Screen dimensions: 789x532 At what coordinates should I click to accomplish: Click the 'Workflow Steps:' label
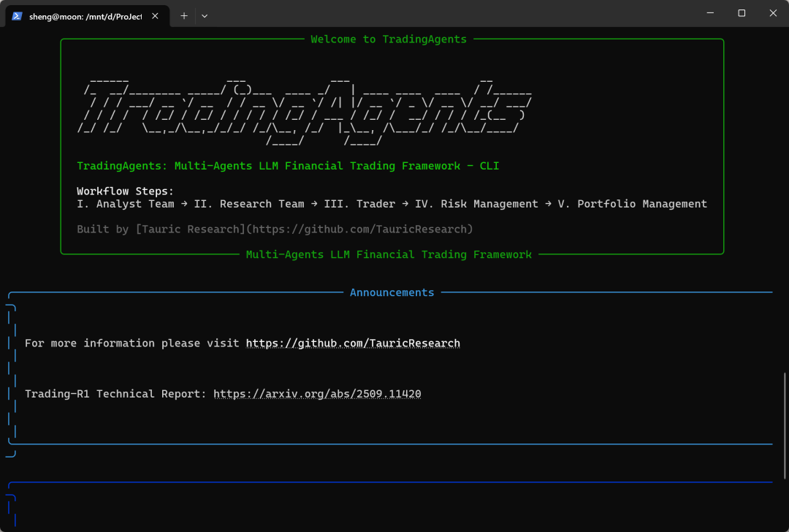click(125, 191)
